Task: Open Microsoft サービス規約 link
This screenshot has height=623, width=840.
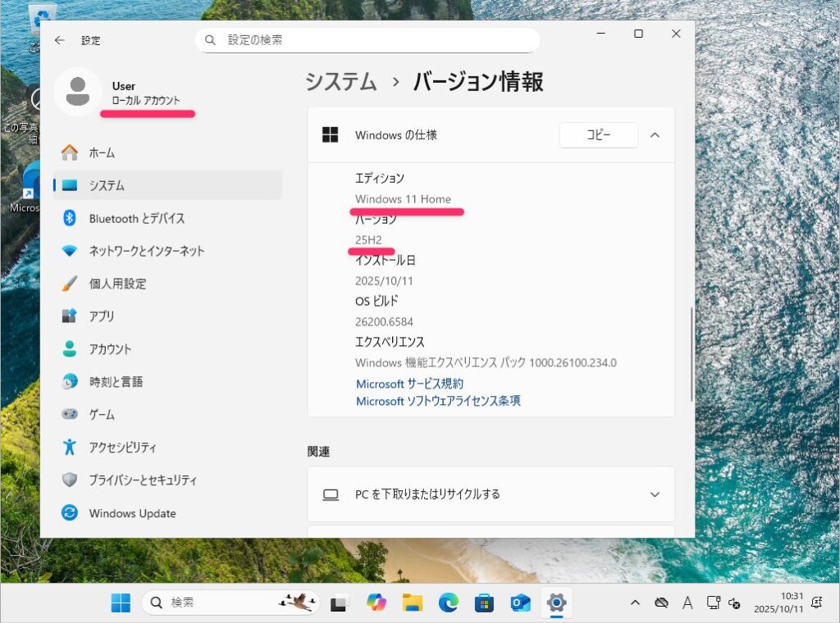Action: coord(409,384)
